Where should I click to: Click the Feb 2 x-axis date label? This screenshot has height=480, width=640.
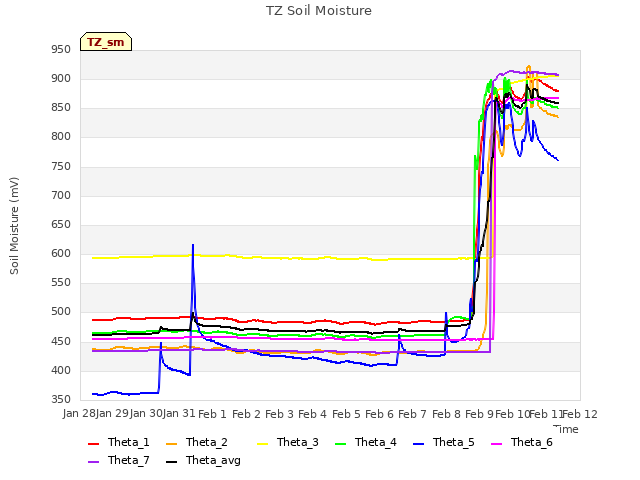click(246, 414)
